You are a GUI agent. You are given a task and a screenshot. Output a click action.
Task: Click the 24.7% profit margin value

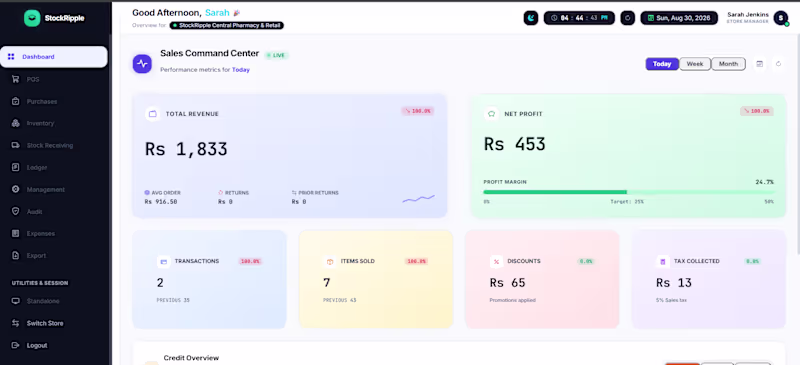[x=764, y=182]
